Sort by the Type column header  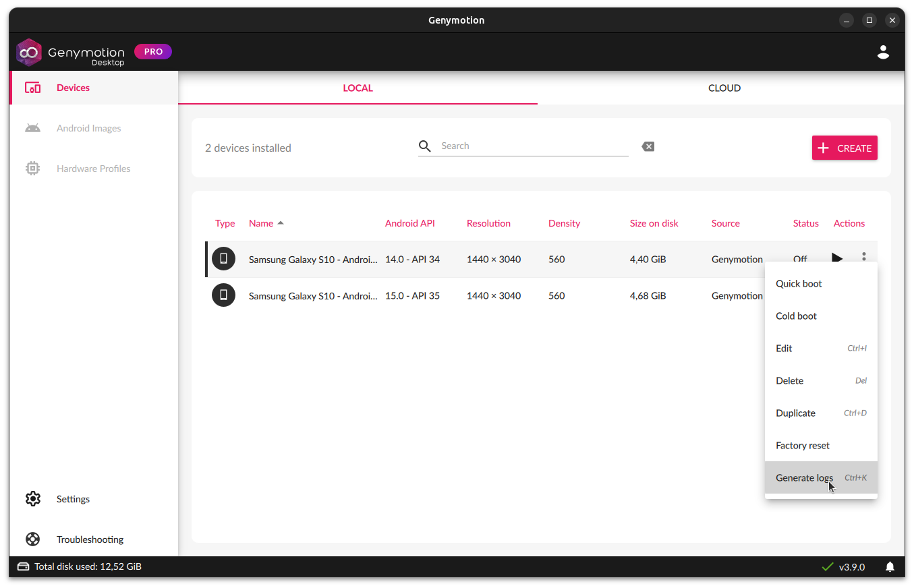[225, 223]
